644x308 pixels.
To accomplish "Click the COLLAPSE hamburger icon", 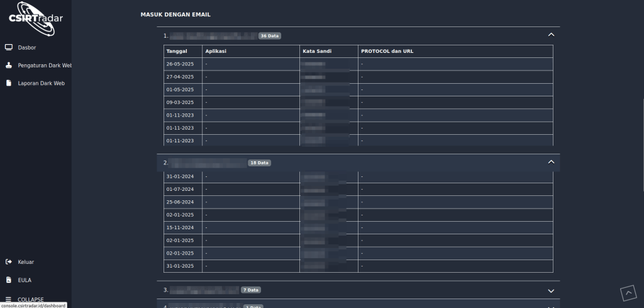I will pyautogui.click(x=9, y=299).
